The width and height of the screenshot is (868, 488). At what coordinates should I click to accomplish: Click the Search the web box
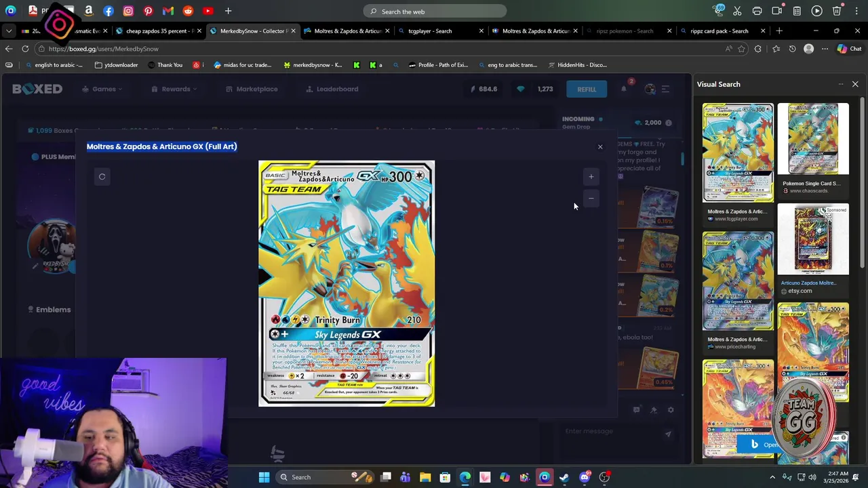tap(435, 12)
